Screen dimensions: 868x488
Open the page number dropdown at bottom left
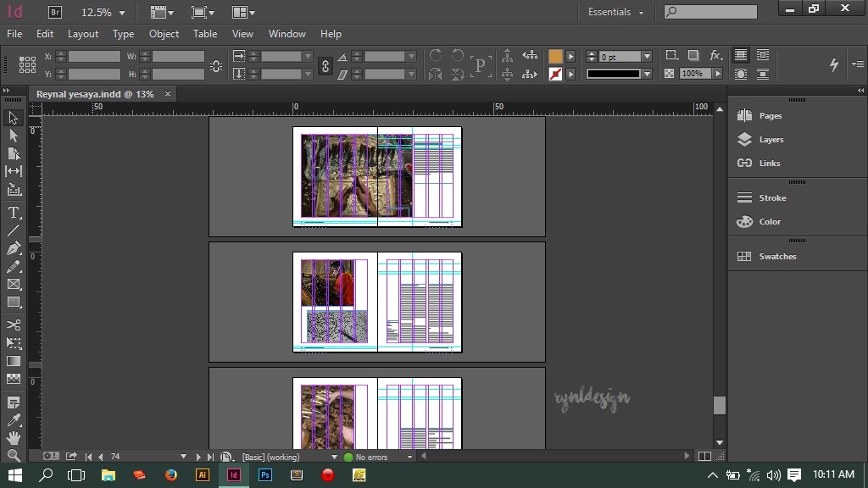point(183,456)
